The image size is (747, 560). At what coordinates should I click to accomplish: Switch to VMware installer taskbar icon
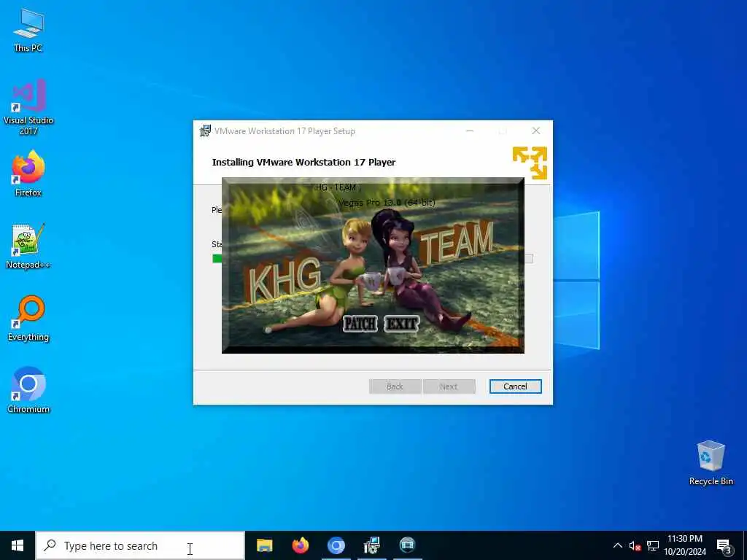(x=371, y=545)
